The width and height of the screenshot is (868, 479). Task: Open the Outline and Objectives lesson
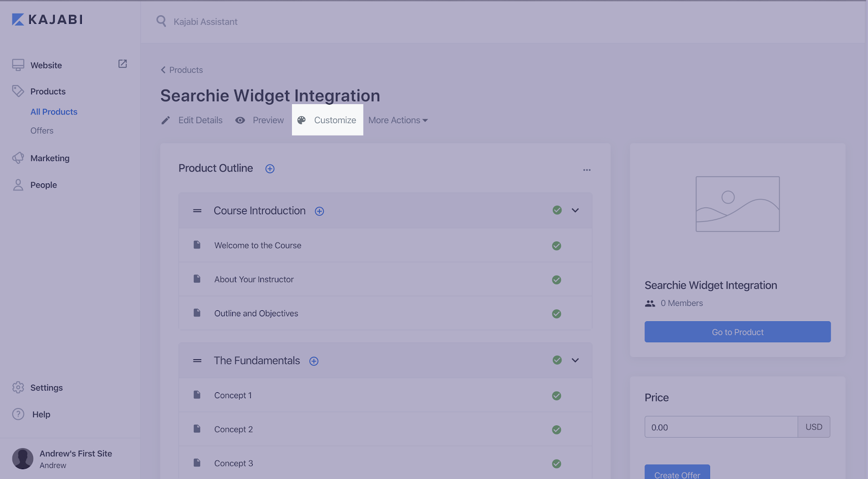(x=256, y=314)
